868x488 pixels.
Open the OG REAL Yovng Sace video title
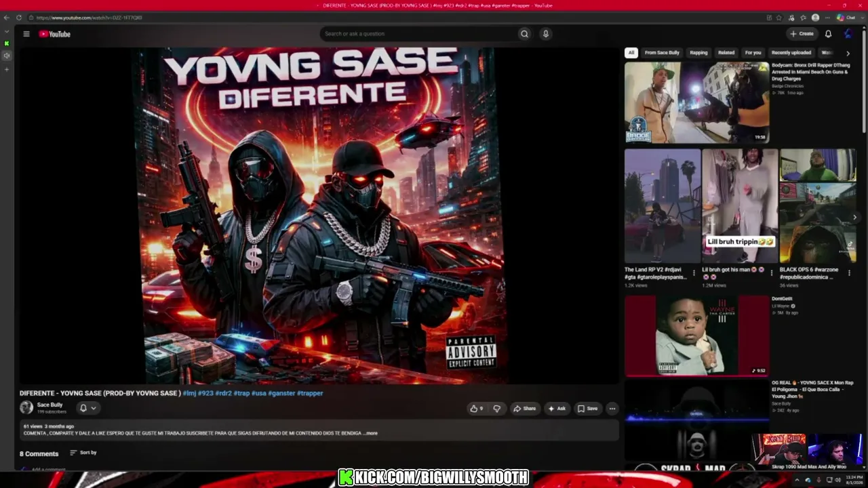coord(811,390)
